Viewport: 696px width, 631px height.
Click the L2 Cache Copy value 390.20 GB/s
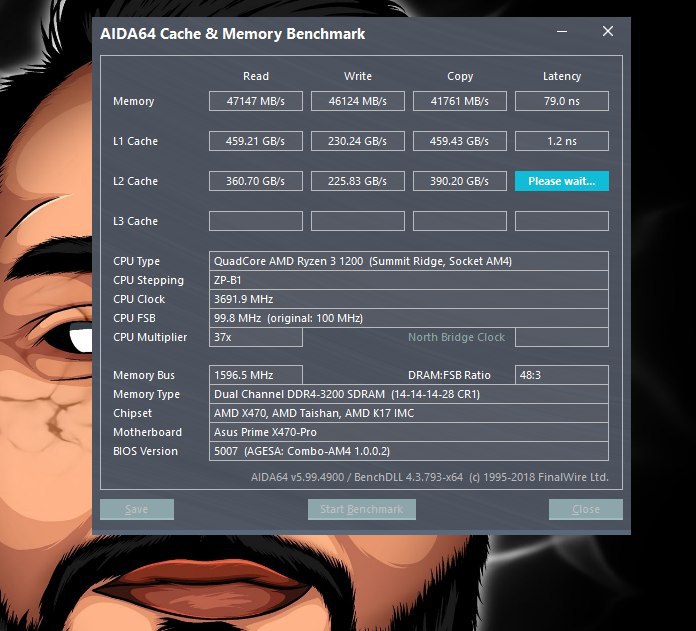click(459, 181)
